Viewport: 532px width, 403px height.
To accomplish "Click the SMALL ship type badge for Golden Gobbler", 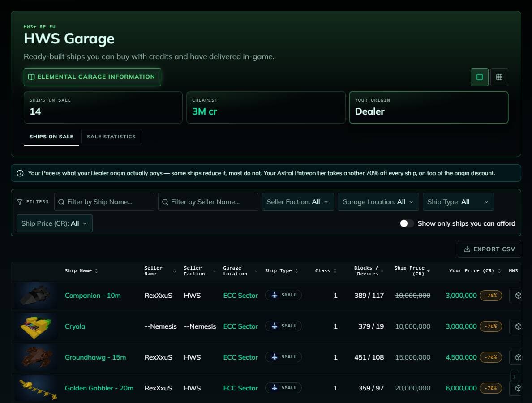I will click(283, 388).
